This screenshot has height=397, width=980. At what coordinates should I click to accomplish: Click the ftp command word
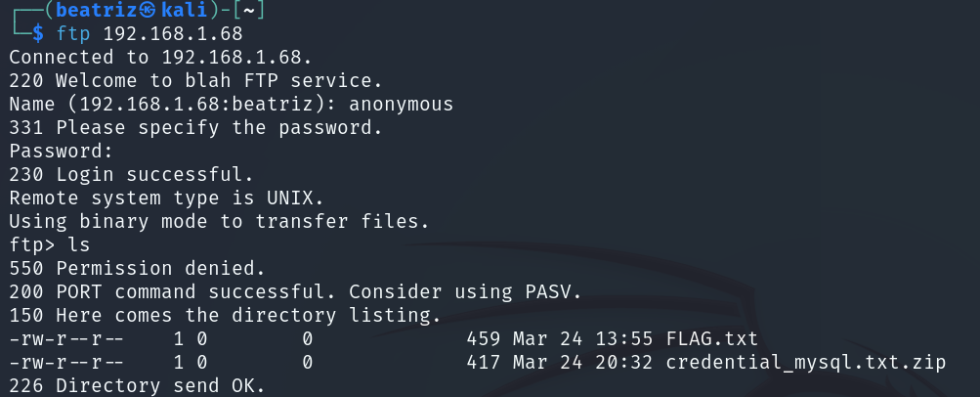pyautogui.click(x=73, y=33)
